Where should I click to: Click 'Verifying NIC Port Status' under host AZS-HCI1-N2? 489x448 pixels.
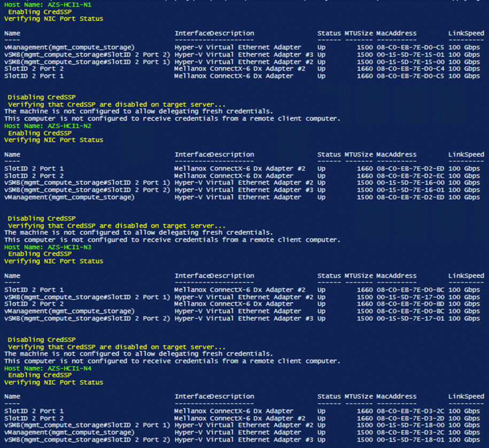click(53, 140)
